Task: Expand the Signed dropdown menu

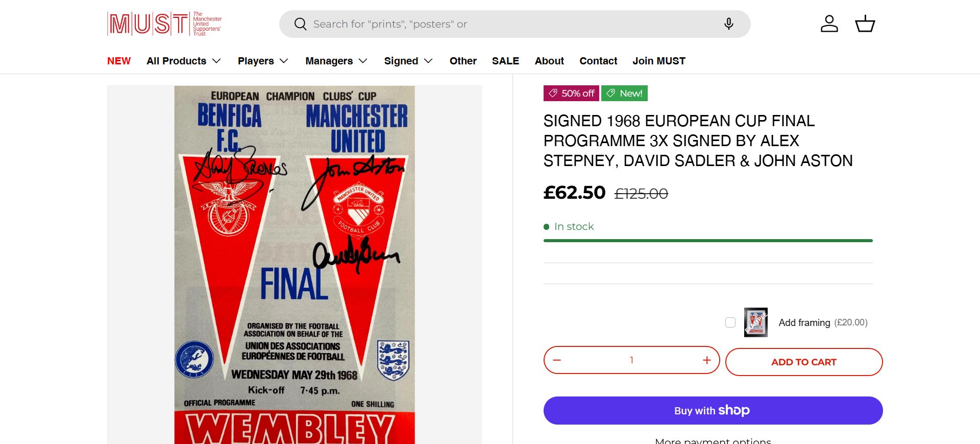Action: point(408,61)
